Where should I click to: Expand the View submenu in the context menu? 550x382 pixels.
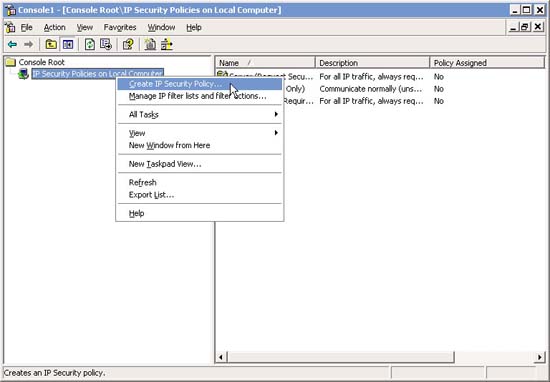[200, 133]
